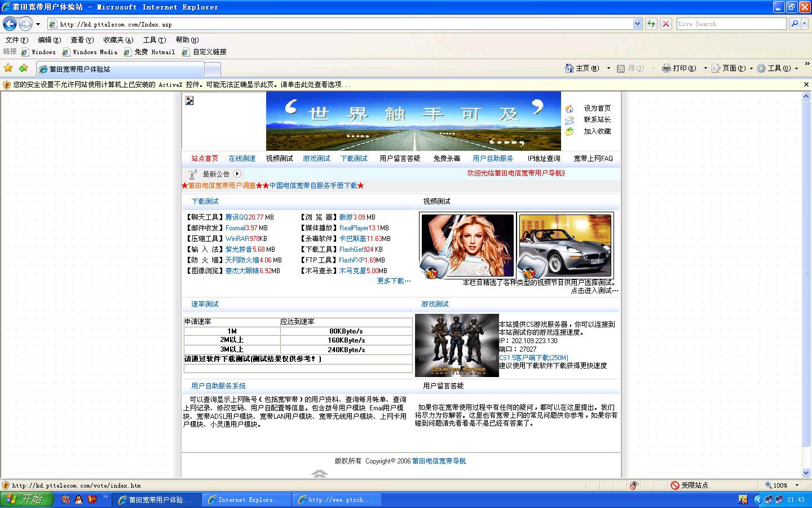812x508 pixels.
Task: Select the 莆田宽带用户体验站 browser tab
Action: point(120,69)
